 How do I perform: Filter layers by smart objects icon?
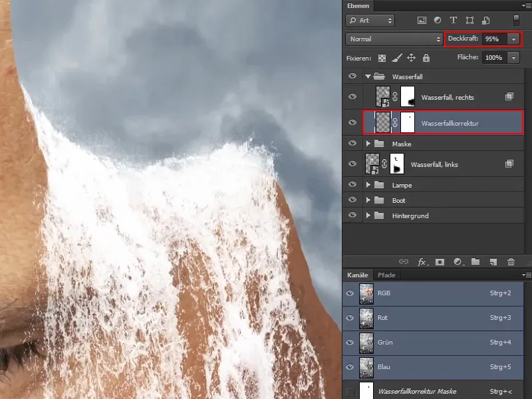click(486, 21)
